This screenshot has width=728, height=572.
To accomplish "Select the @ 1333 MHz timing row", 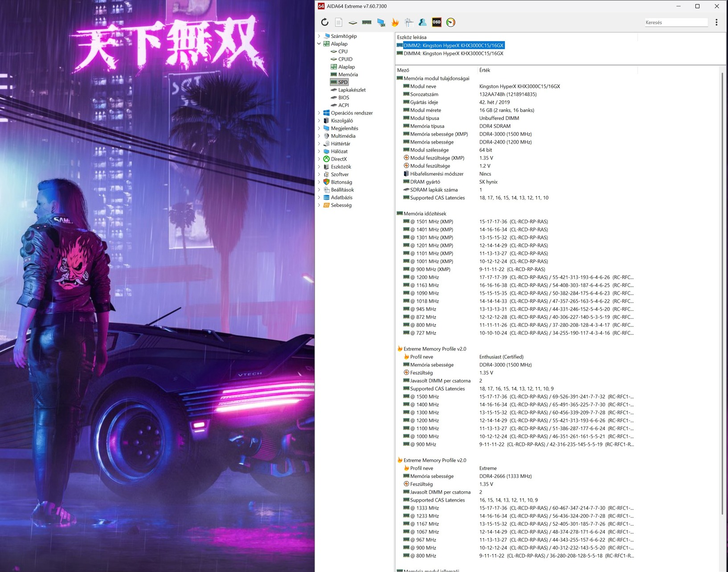I will click(x=516, y=508).
